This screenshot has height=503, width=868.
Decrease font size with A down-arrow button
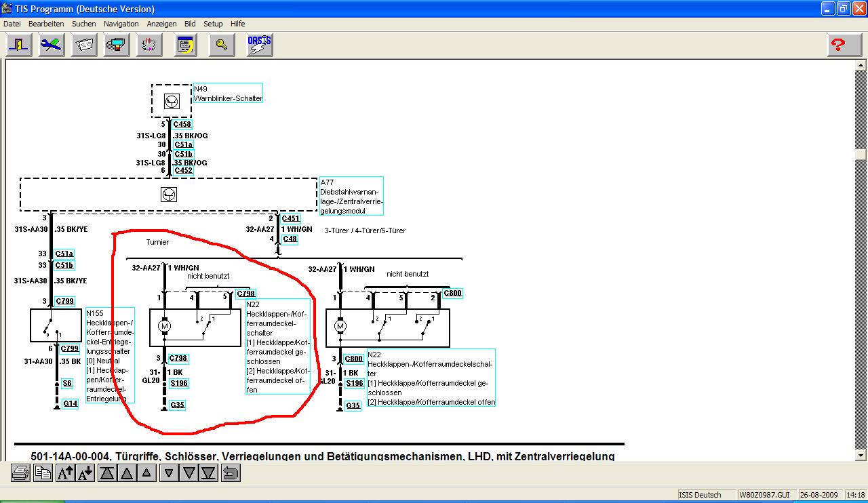pyautogui.click(x=85, y=472)
